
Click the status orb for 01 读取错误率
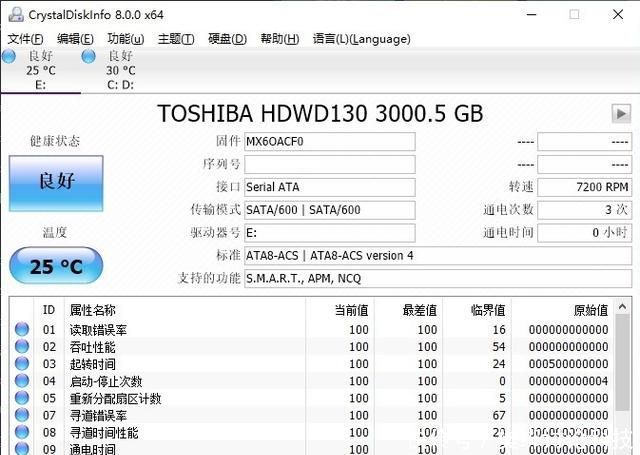[x=22, y=329]
